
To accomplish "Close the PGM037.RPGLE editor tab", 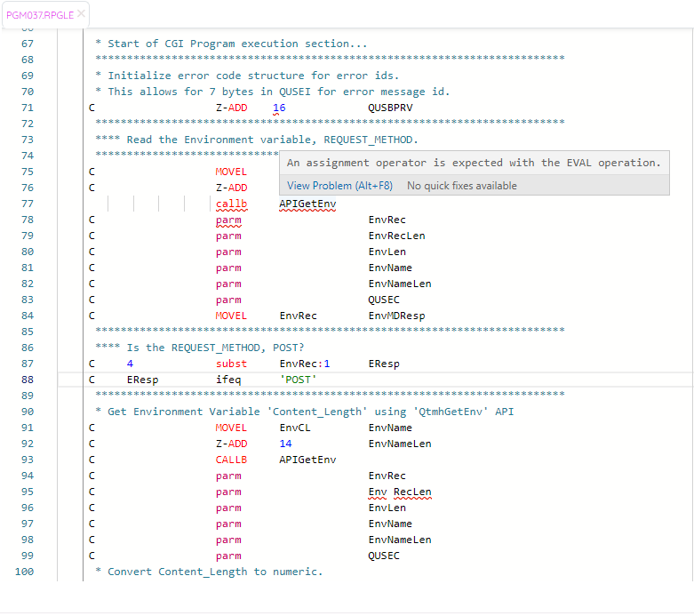I will pyautogui.click(x=82, y=13).
